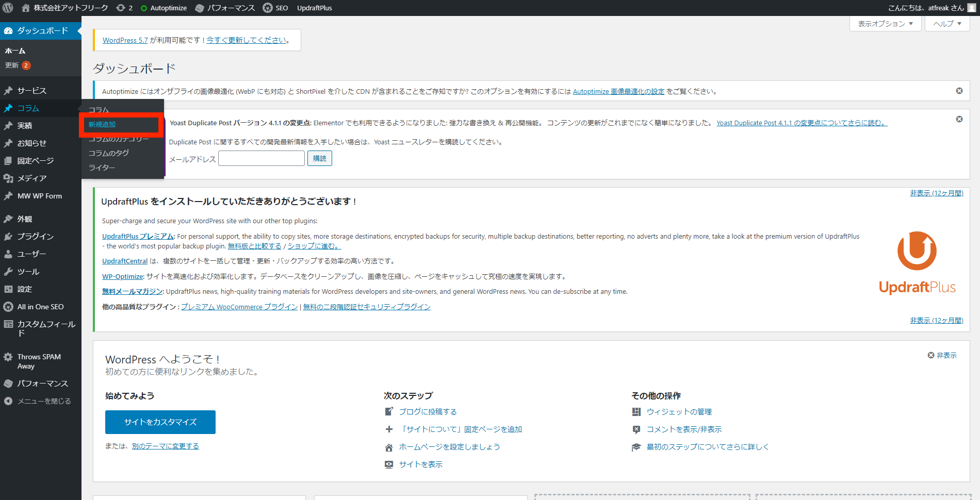Open the Yoast Duplicate Post 4.1.1 changes link

coord(802,123)
